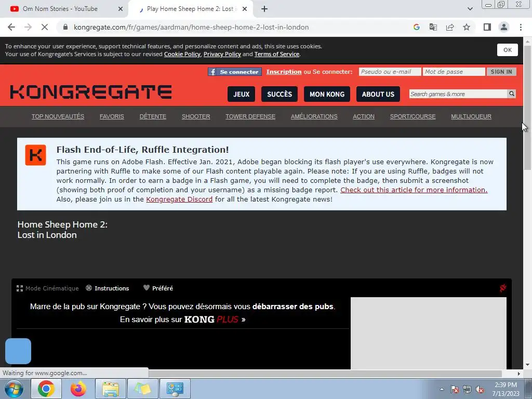Select the Play Home Sheep Home 2 tab
Image resolution: width=532 pixels, height=399 pixels.
[191, 9]
